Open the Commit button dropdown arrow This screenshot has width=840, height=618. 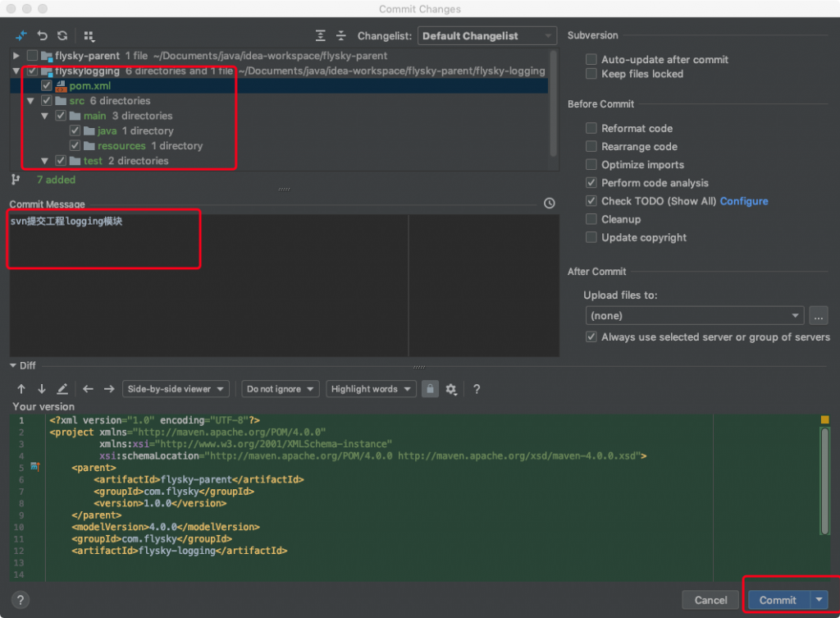[x=819, y=600]
